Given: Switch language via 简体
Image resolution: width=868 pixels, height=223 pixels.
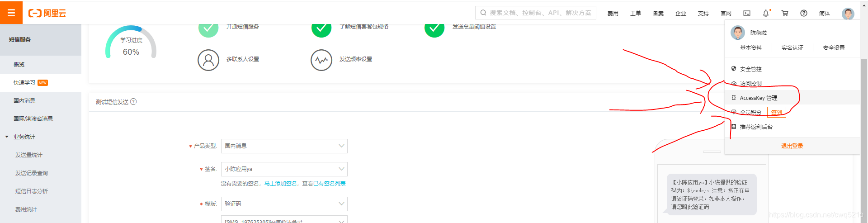Looking at the screenshot, I should [825, 14].
